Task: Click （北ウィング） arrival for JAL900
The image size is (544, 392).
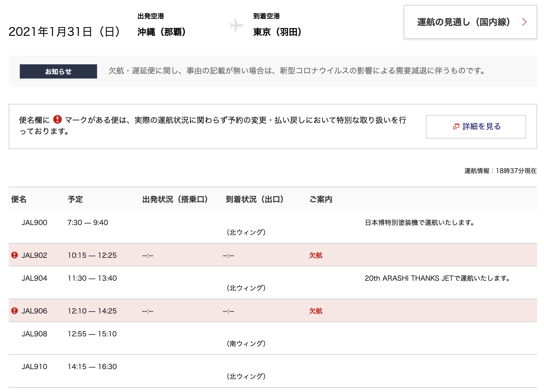Action: click(x=246, y=232)
